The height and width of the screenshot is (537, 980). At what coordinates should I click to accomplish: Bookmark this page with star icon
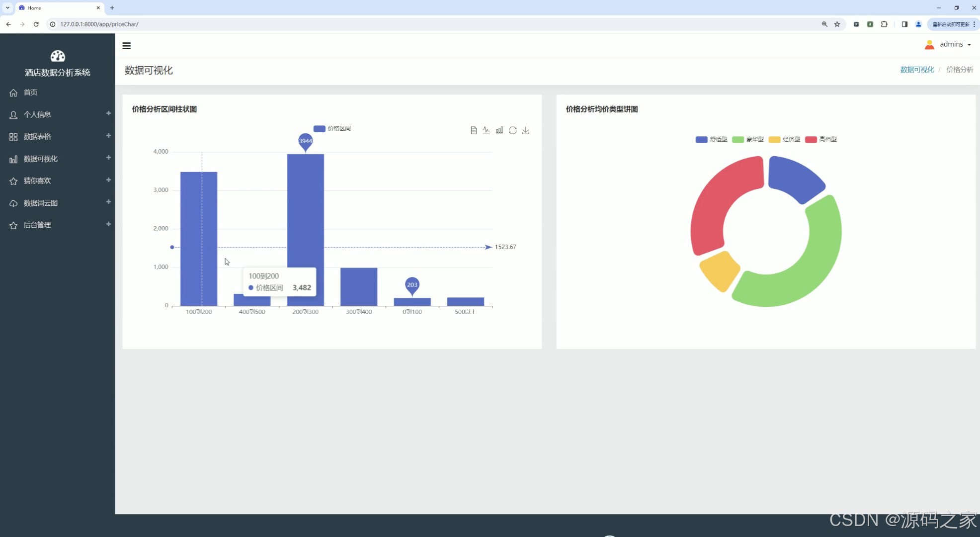pos(837,24)
